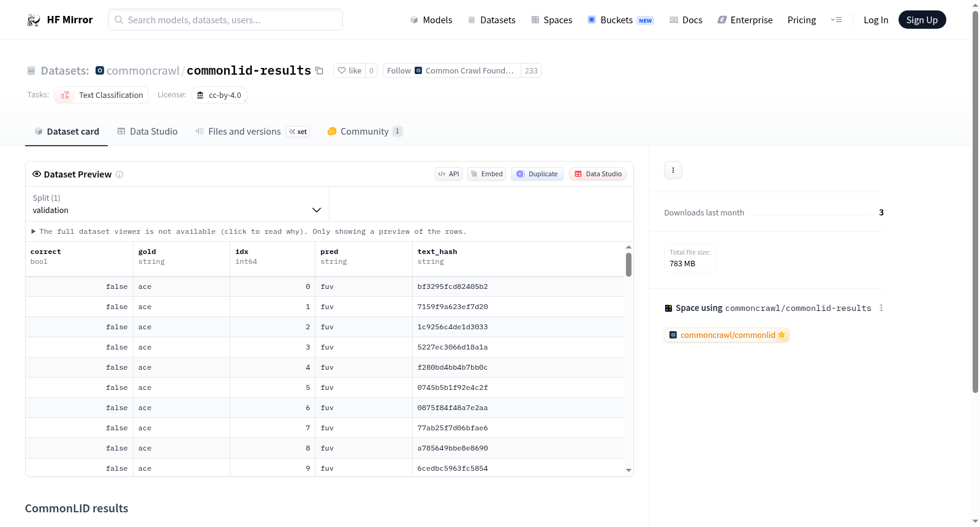Copy dataset name with the copy icon

(319, 70)
